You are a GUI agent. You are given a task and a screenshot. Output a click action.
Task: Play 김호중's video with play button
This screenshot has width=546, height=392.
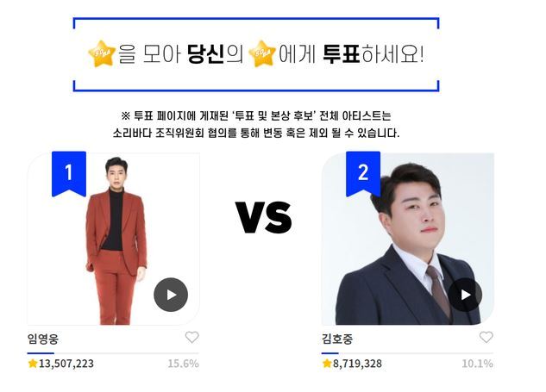click(x=465, y=295)
